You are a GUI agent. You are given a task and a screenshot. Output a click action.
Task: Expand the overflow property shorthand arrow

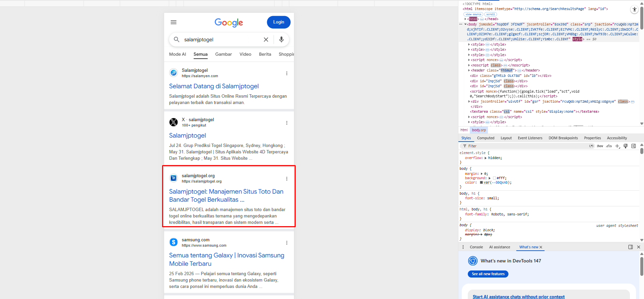tap(486, 158)
